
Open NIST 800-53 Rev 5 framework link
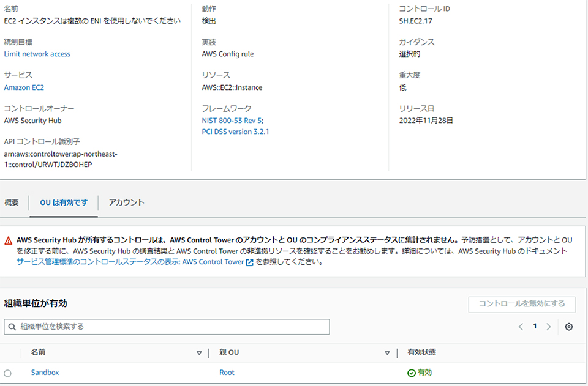click(x=232, y=121)
